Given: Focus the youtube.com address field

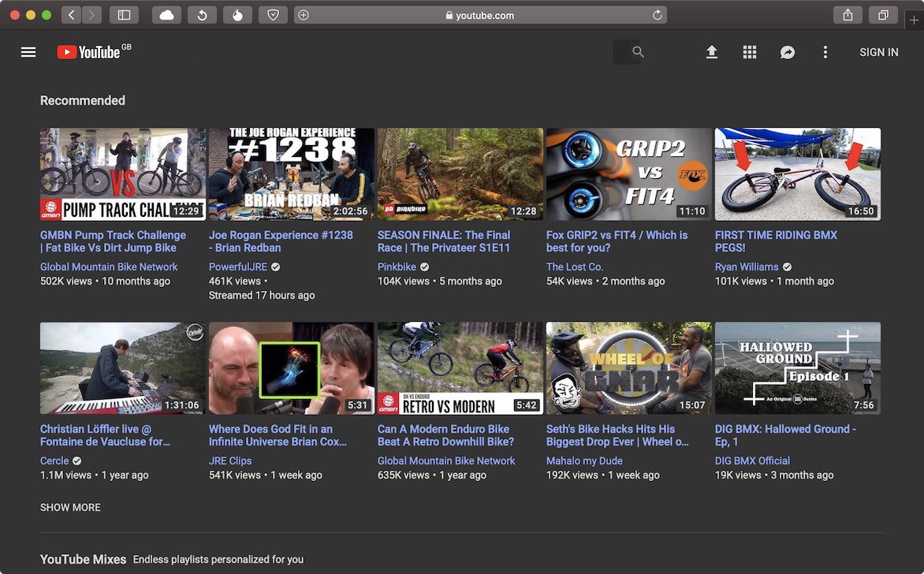Looking at the screenshot, I should (x=480, y=15).
